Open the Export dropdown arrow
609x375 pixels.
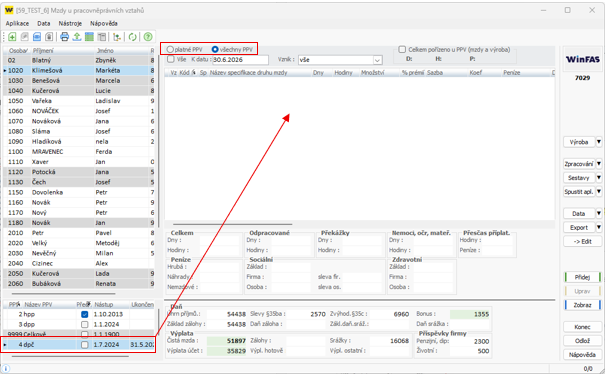599,227
